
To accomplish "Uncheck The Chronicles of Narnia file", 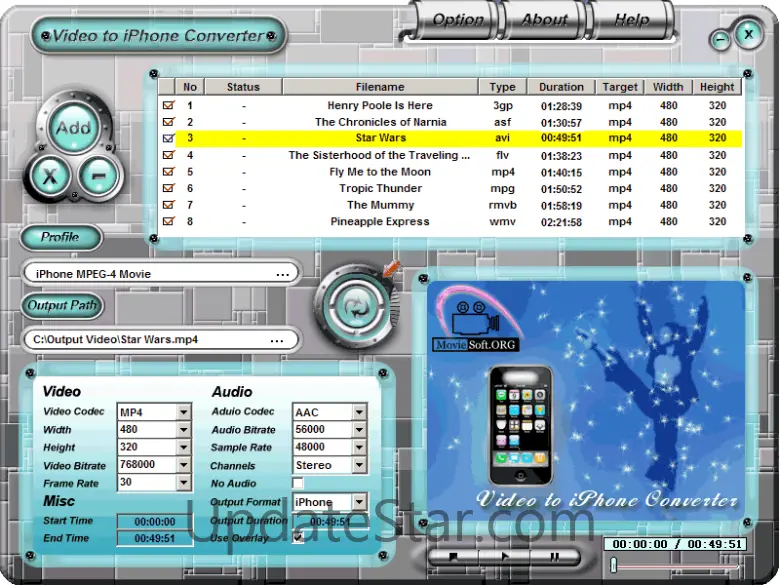I will [169, 122].
